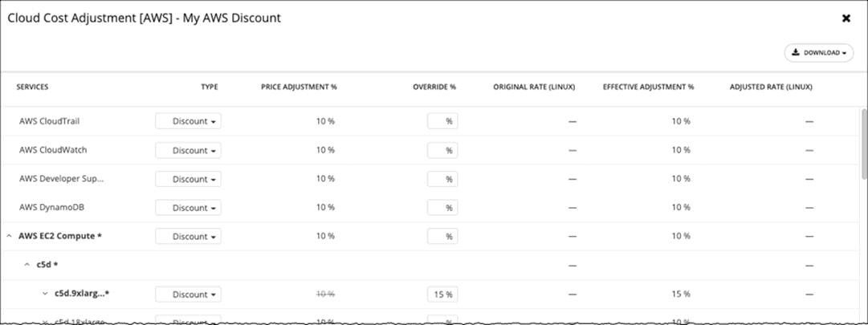This screenshot has height=325, width=868.
Task: Click the Services column header
Action: pyautogui.click(x=33, y=87)
